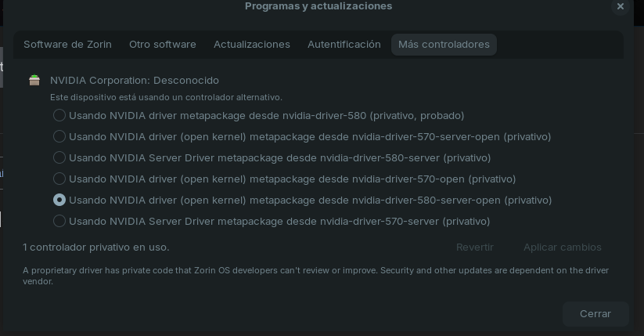The image size is (644, 336).
Task: Click the NVIDIA Corporation: Desconocido heading
Action: pos(135,80)
